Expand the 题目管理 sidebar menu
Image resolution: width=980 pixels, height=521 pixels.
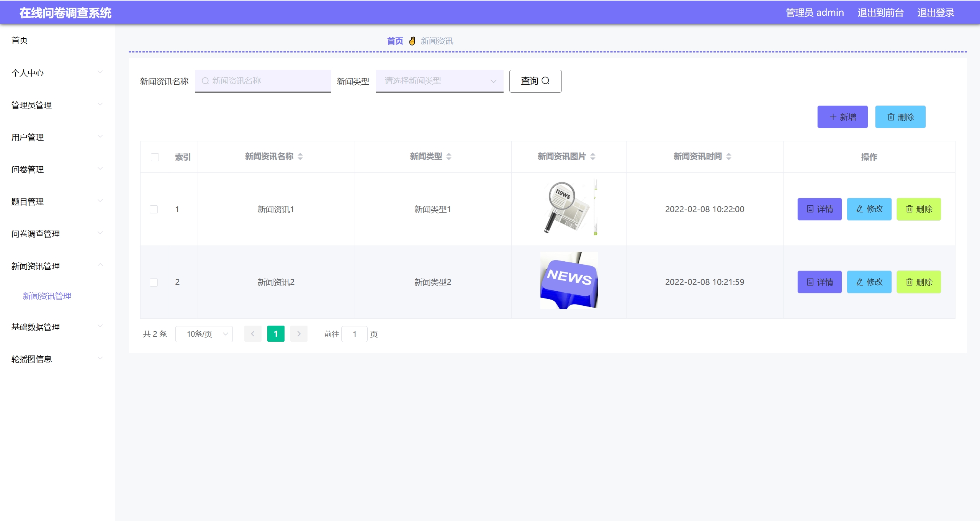57,202
